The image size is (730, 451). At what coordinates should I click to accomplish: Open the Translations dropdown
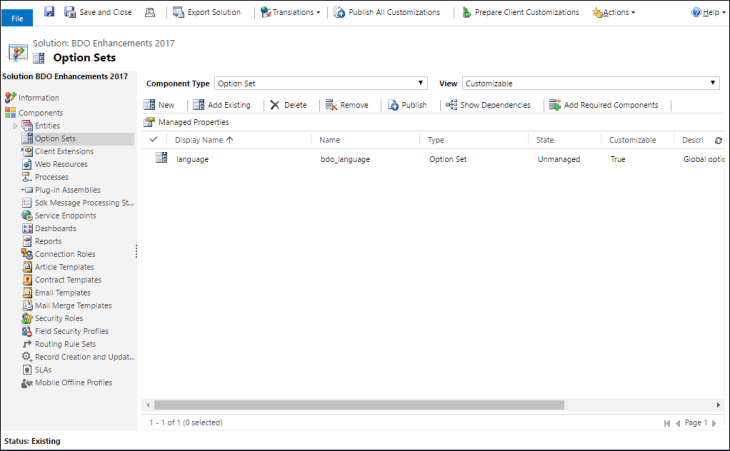291,12
